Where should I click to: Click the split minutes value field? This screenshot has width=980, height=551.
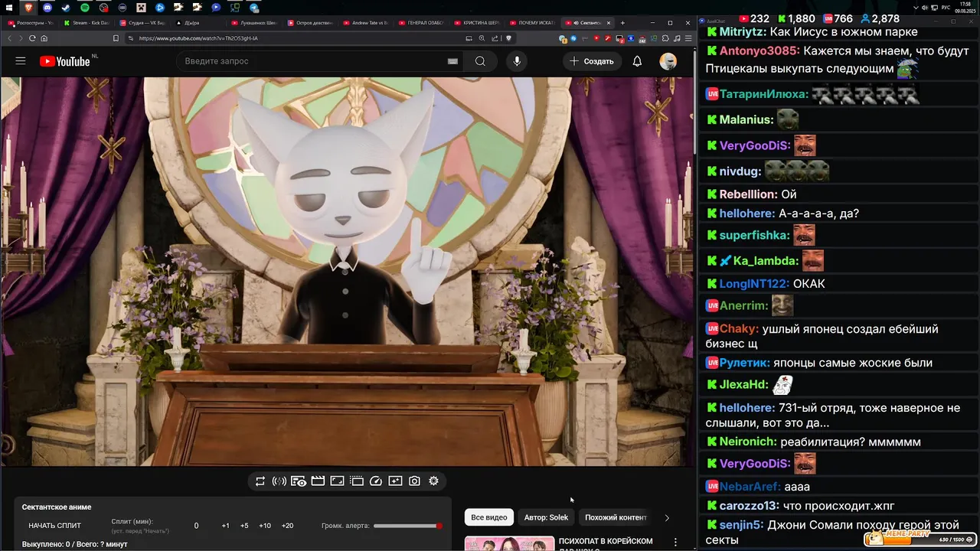click(196, 526)
